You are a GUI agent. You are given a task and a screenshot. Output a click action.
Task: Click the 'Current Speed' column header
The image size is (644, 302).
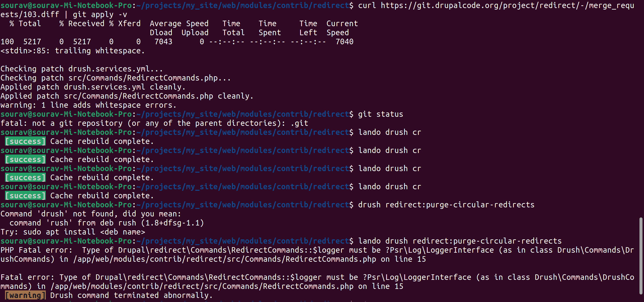(x=342, y=28)
